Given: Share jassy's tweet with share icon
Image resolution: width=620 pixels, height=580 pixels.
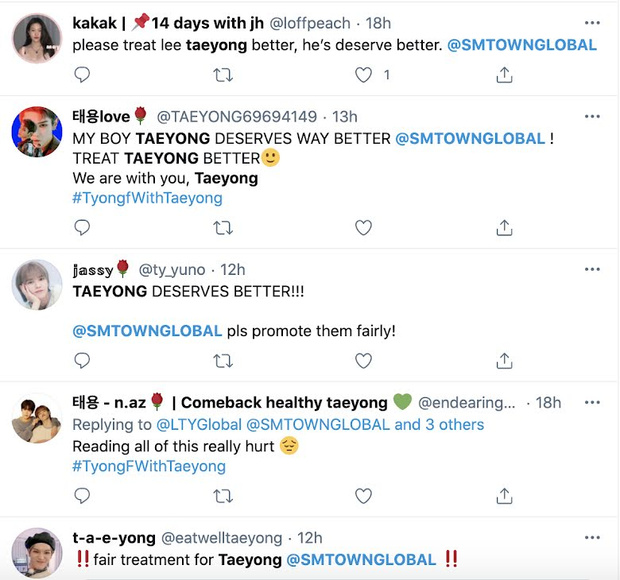Looking at the screenshot, I should point(504,361).
